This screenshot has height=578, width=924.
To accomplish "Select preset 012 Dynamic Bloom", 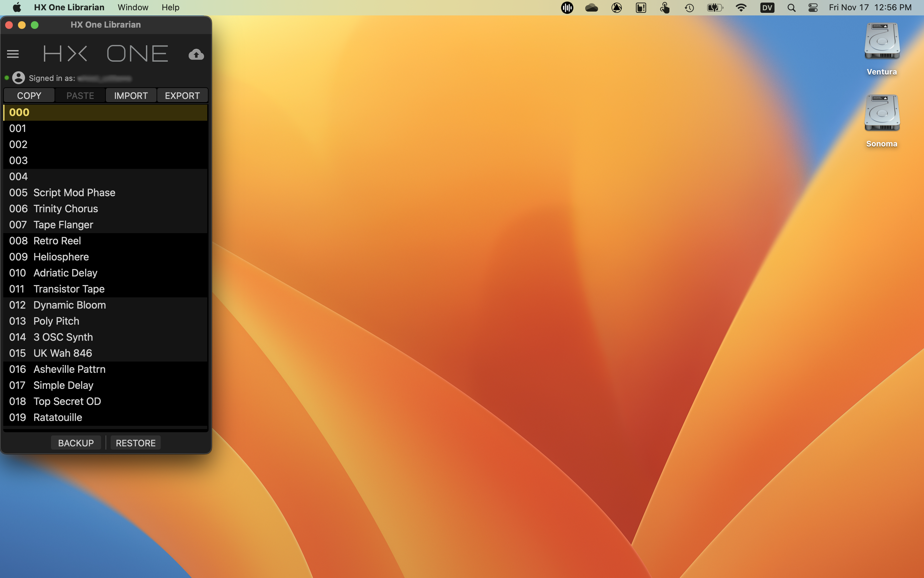I will pos(105,305).
